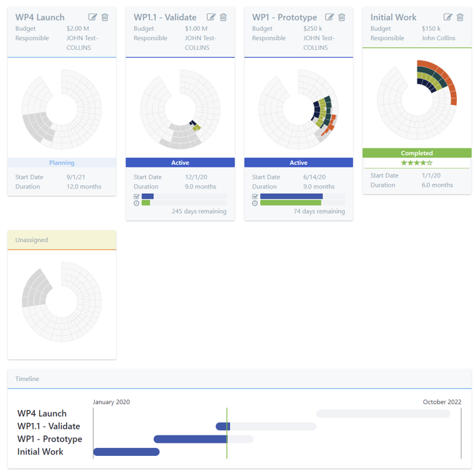476x473 pixels.
Task: Click the star rating on Initial Work
Action: click(x=417, y=162)
